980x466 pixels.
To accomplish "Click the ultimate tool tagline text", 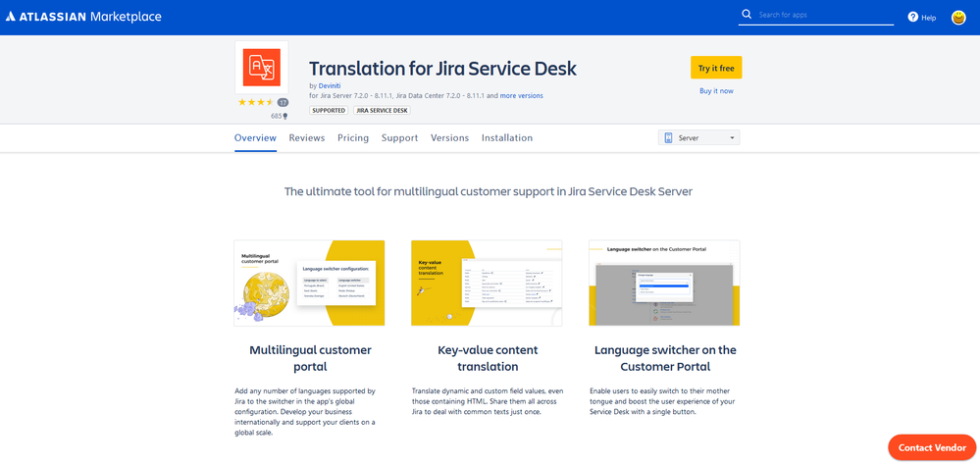I will (x=489, y=191).
